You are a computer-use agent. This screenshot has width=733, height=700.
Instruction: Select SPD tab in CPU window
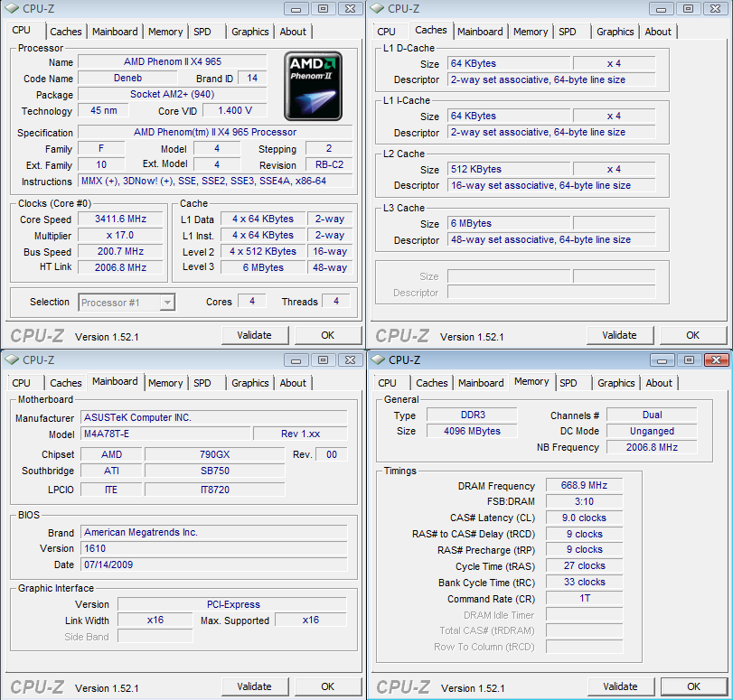point(202,32)
